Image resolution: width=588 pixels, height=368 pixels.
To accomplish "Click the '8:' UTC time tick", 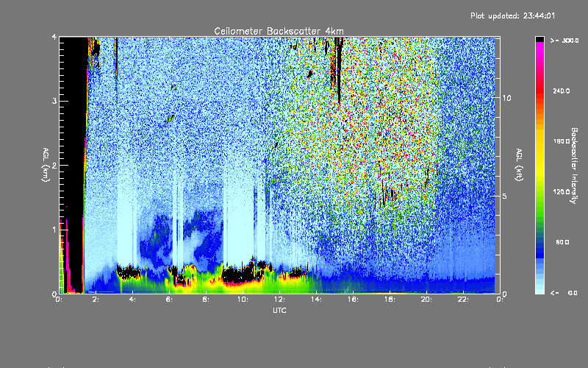I will (x=207, y=300).
